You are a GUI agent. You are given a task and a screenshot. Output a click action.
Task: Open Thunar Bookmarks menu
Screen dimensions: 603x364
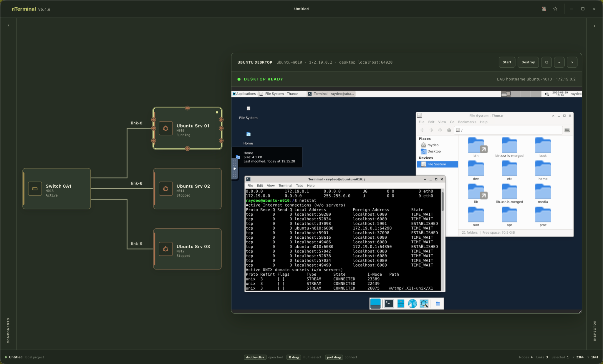pyautogui.click(x=467, y=122)
